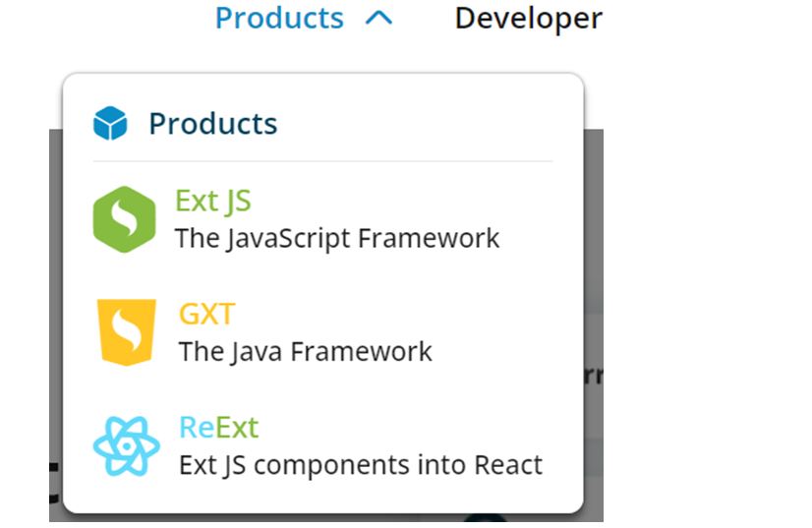This screenshot has height=528, width=812.
Task: Click dimmed page strip left of dropdown
Action: pos(55,295)
